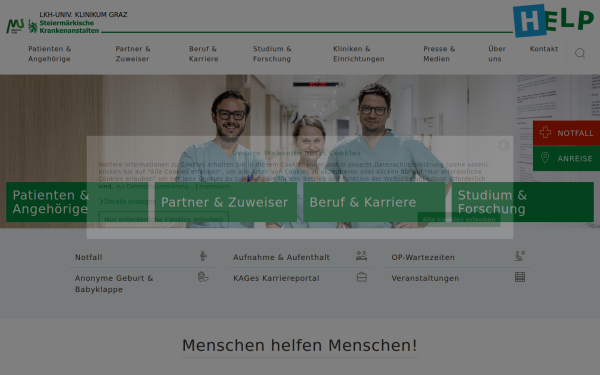Select the Partner & Zuweiser green tile
Viewport: 600px width, 375px height.
tap(226, 202)
